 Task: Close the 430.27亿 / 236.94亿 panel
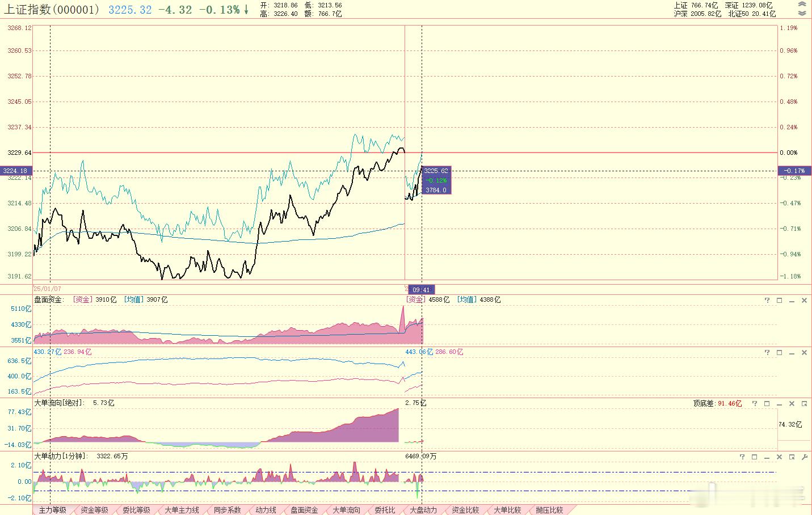click(804, 352)
